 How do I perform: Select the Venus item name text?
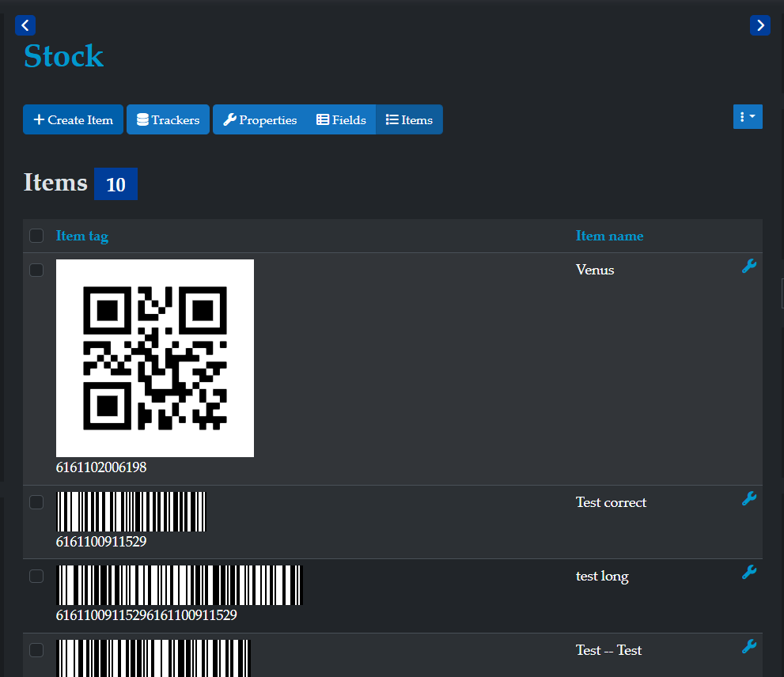(x=595, y=270)
